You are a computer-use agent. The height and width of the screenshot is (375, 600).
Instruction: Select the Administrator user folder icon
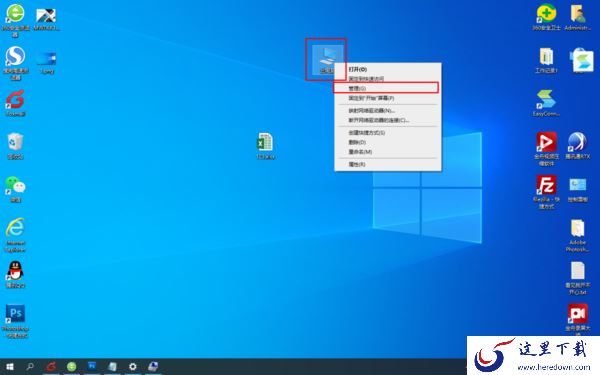[578, 17]
